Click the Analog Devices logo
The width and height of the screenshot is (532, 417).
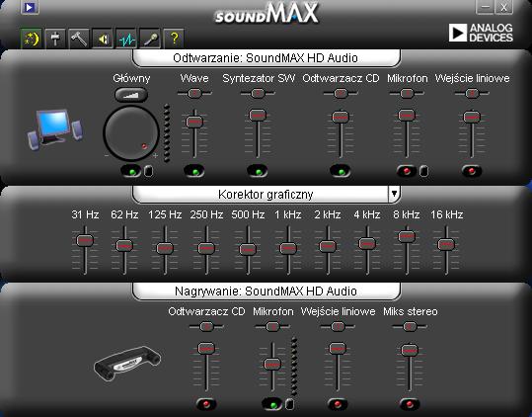481,33
